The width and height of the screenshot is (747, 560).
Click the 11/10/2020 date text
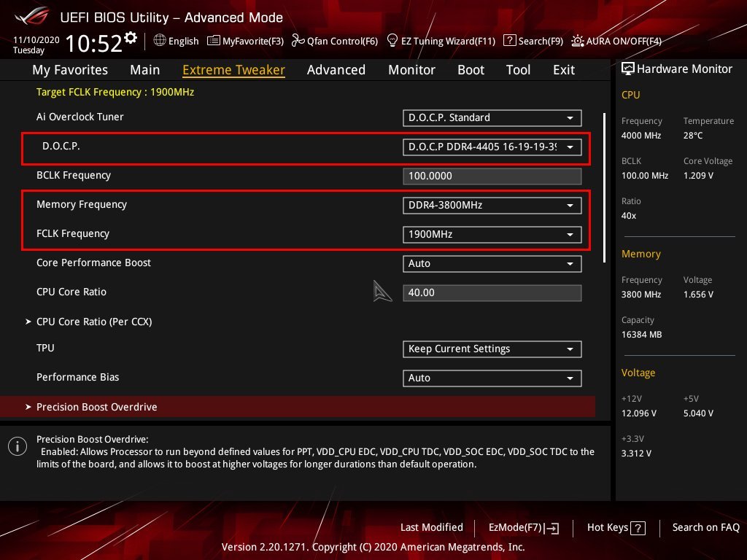[x=36, y=40]
